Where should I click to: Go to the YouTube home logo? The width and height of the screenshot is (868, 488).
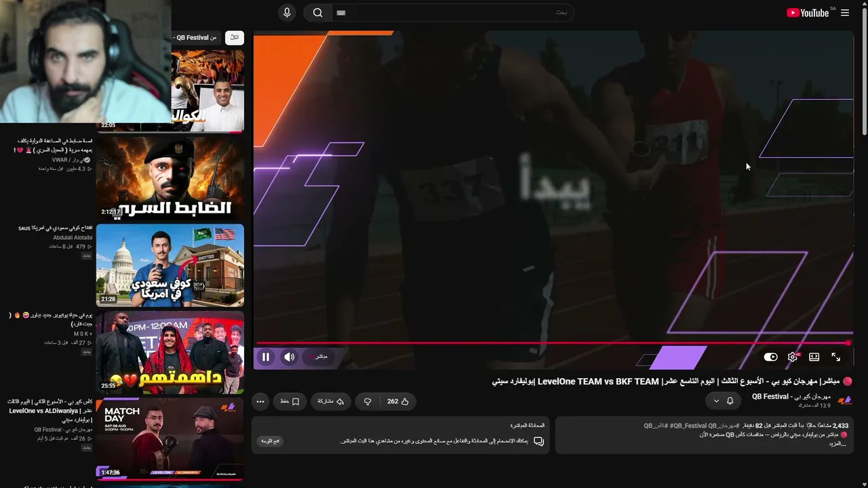click(808, 13)
